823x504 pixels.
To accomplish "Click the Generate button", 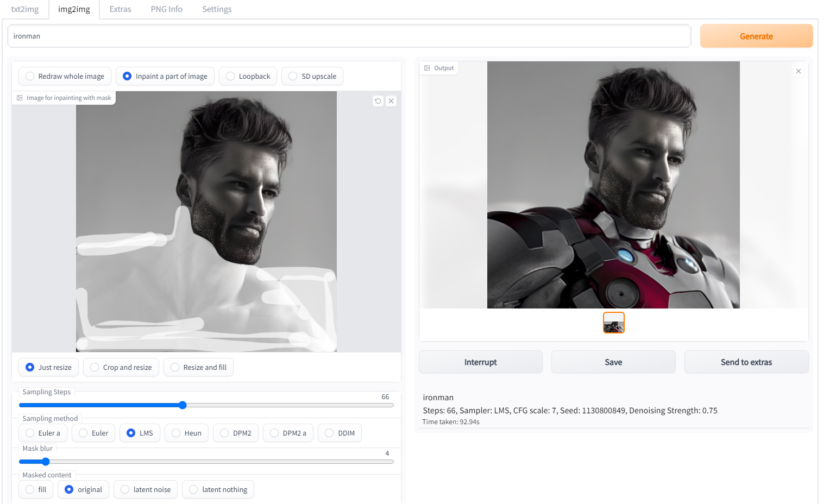I will click(756, 36).
